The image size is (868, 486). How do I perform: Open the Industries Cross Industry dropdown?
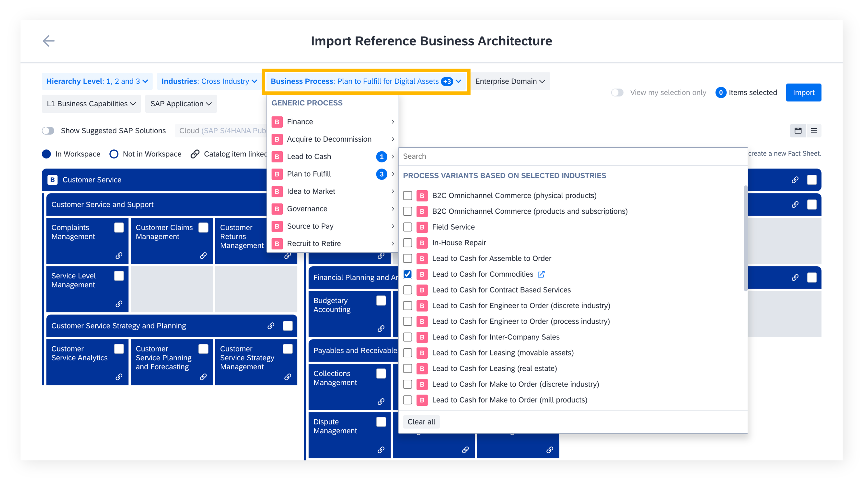point(209,81)
